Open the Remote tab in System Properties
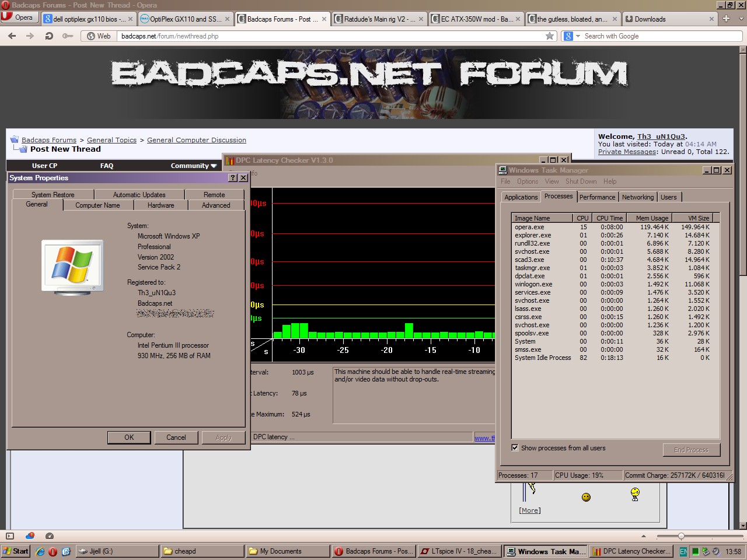 click(x=214, y=195)
